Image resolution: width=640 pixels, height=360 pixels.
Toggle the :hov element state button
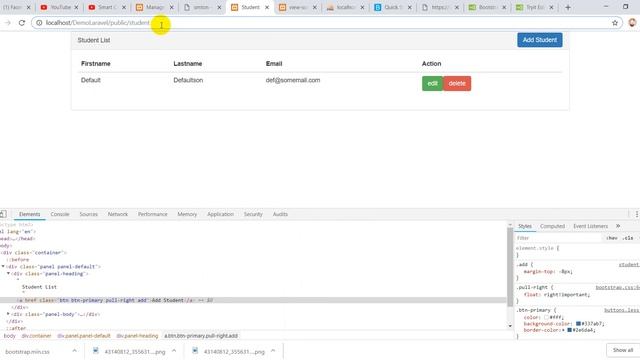pos(611,238)
